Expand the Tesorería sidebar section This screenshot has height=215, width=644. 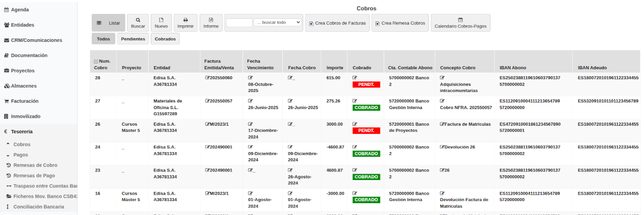(x=22, y=131)
